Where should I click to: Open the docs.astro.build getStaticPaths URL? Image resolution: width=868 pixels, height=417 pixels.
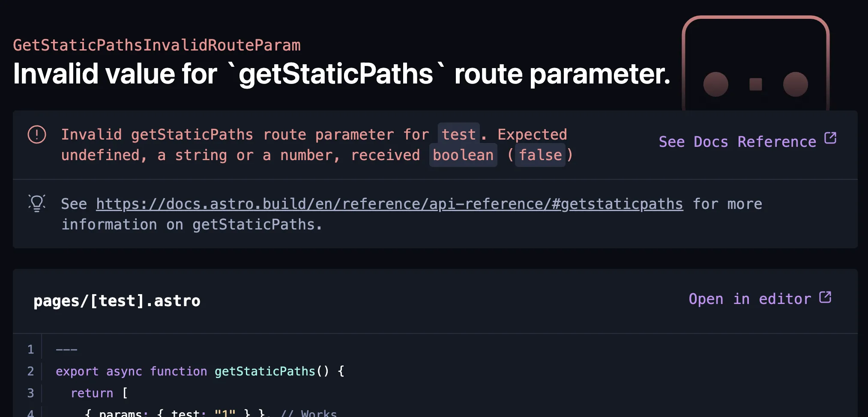(x=389, y=204)
